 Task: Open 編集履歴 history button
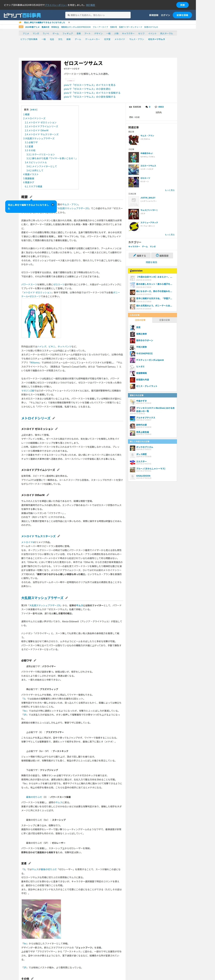click(162, 256)
